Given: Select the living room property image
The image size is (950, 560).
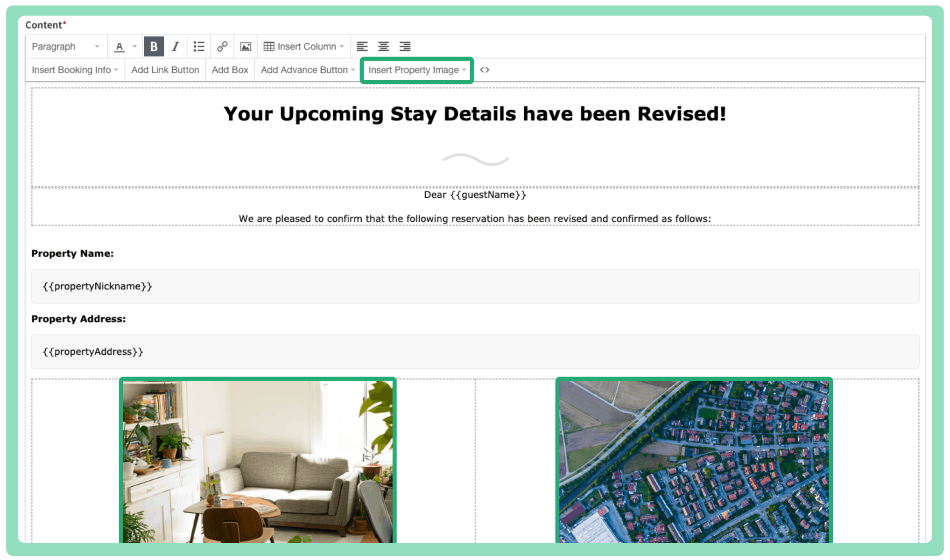Looking at the screenshot, I should pyautogui.click(x=258, y=461).
